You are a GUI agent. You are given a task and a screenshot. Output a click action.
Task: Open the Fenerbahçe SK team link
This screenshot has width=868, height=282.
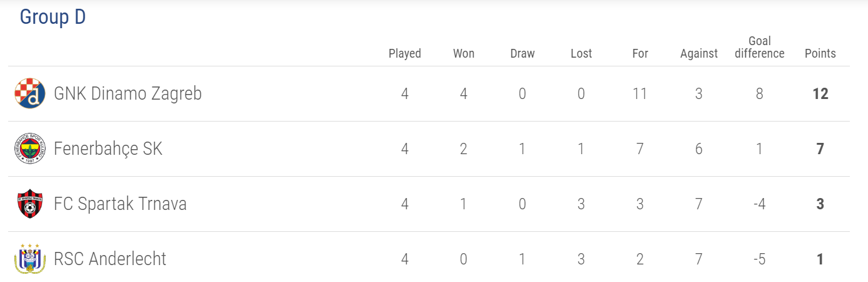click(x=108, y=149)
